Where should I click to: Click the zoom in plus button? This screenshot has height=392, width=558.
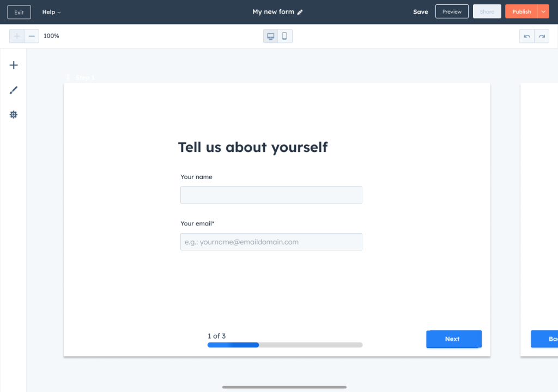point(17,36)
